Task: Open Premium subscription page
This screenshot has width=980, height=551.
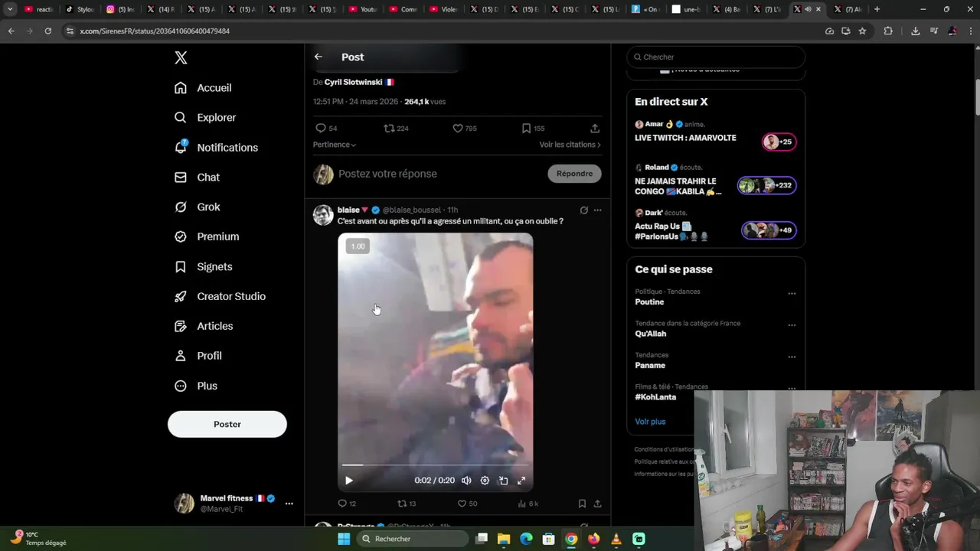Action: pyautogui.click(x=207, y=237)
